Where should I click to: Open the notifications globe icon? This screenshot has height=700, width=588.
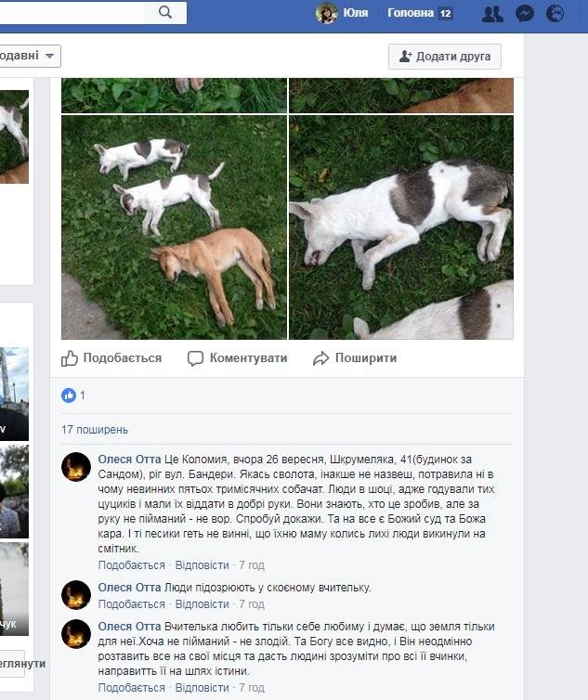555,13
